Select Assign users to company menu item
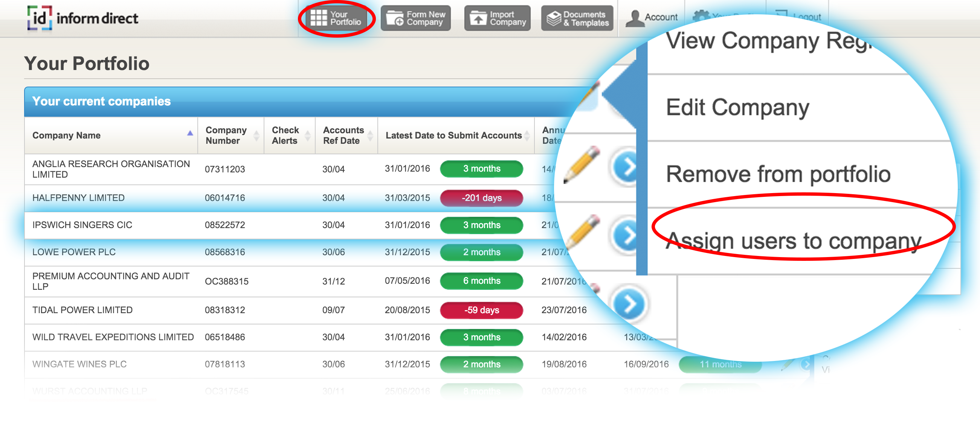Image resolution: width=980 pixels, height=440 pixels. [x=793, y=241]
